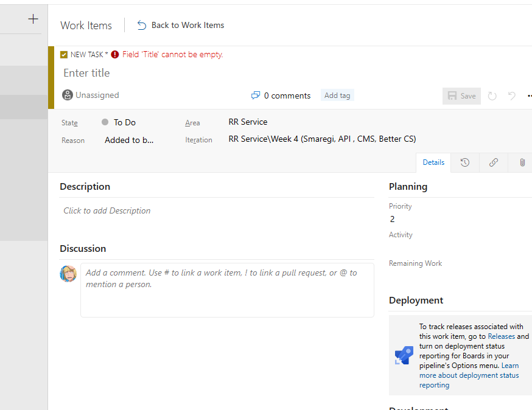Image resolution: width=532 pixels, height=410 pixels.
Task: Create a new work item with the plus icon
Action: coord(32,19)
